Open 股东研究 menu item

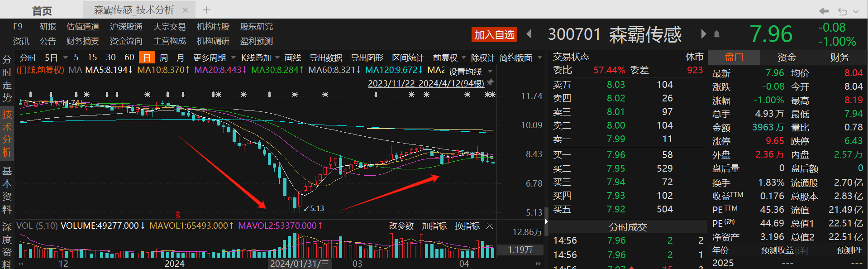tap(257, 27)
